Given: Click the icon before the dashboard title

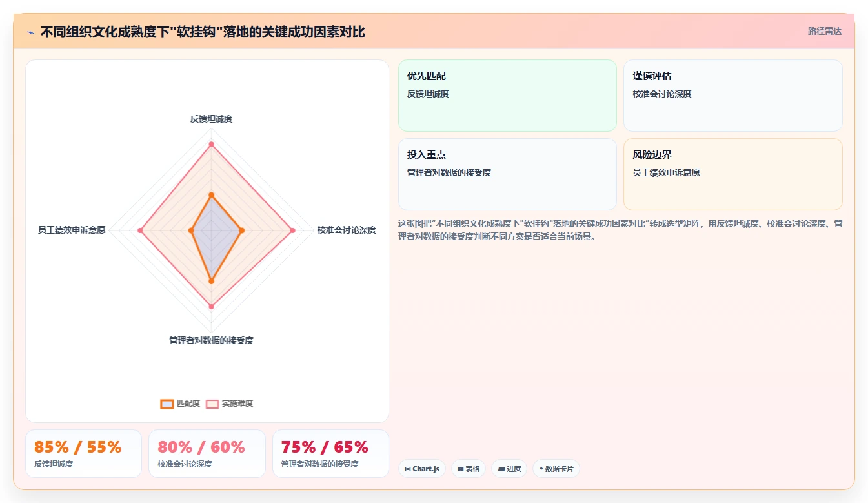Looking at the screenshot, I should coord(31,32).
